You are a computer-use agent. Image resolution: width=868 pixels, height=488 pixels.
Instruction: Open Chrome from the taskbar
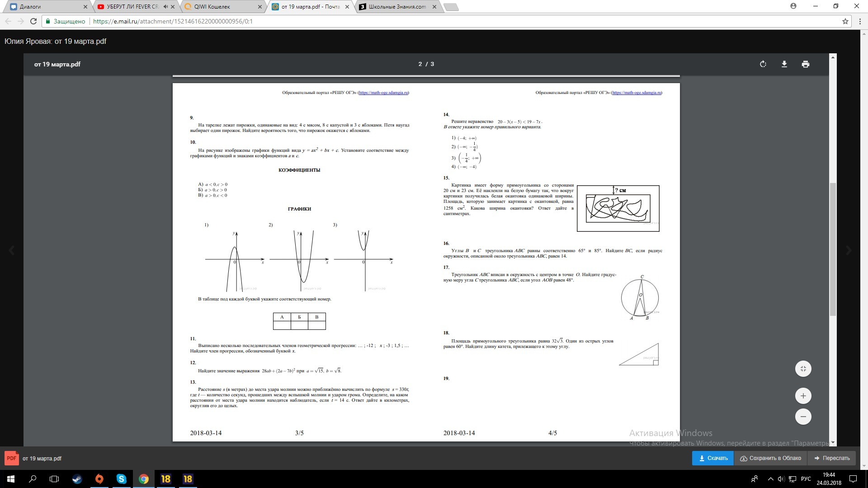(x=144, y=479)
